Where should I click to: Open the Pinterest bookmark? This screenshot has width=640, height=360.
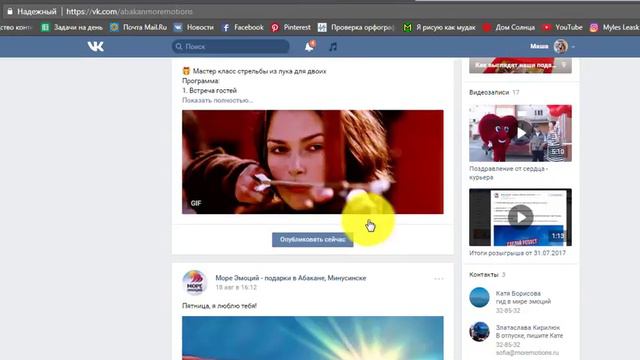tap(291, 27)
